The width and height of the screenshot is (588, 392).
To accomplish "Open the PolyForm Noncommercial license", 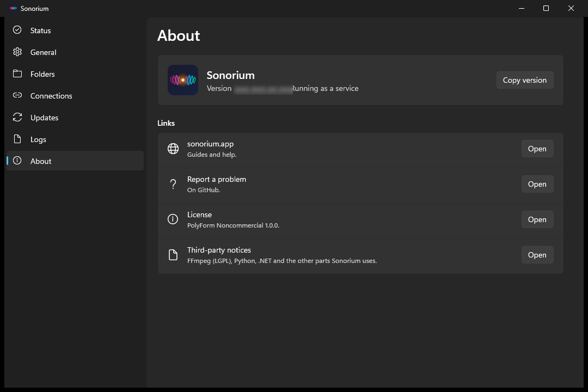I will (x=537, y=219).
